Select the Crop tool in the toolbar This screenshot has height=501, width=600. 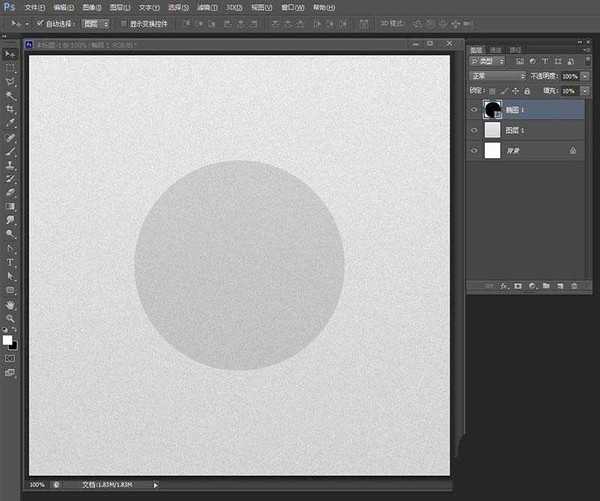11,108
